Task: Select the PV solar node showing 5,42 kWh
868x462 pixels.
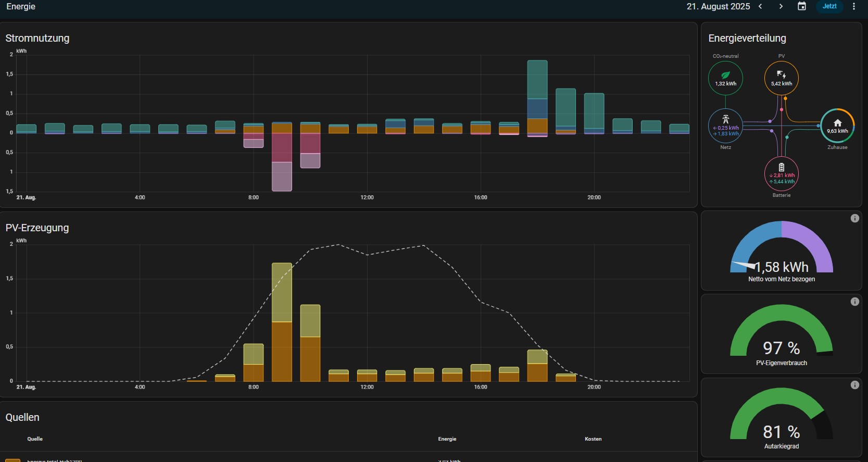Action: tap(781, 78)
